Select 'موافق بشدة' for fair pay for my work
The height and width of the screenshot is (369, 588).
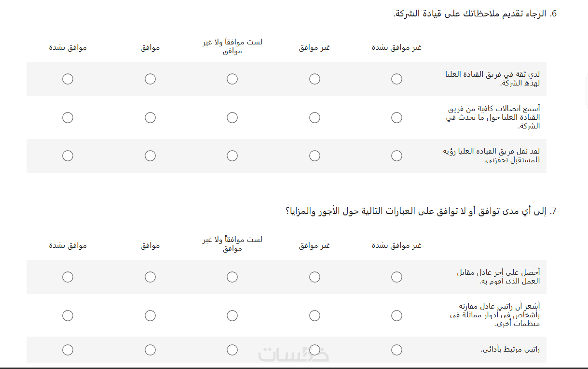(68, 277)
